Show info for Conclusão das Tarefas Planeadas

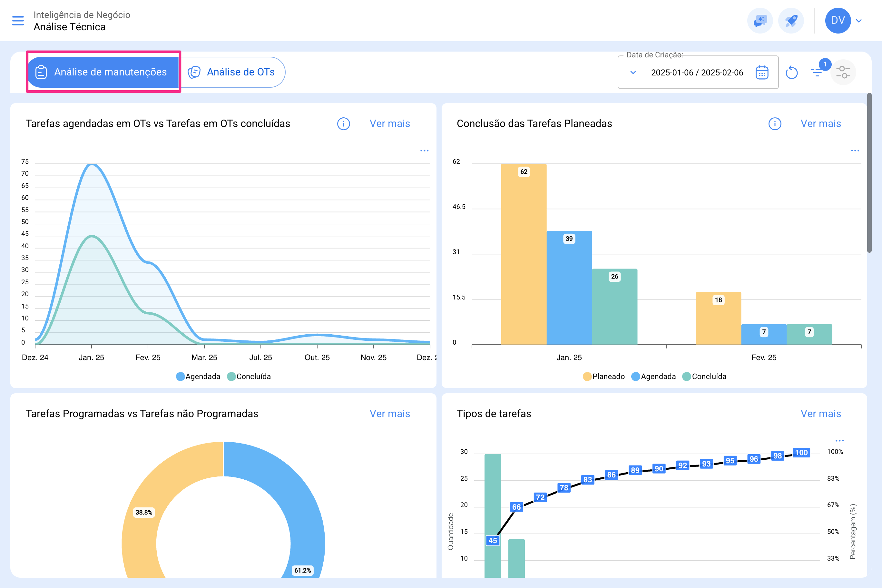[775, 124]
